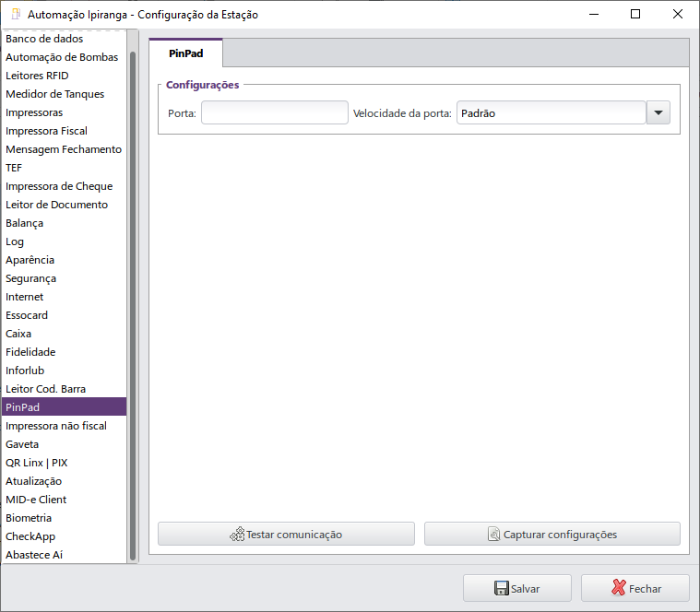Open Leitor de Documento settings
This screenshot has width=700, height=612.
click(65, 205)
